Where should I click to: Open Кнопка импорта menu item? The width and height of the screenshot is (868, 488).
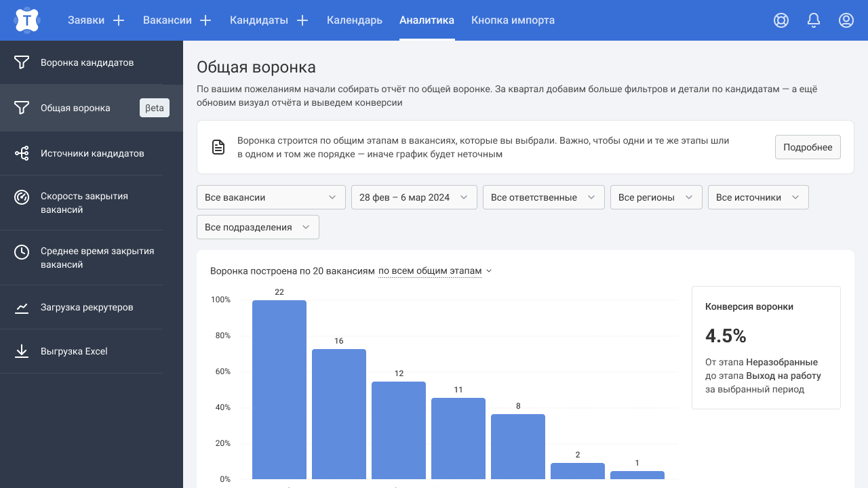coord(513,20)
